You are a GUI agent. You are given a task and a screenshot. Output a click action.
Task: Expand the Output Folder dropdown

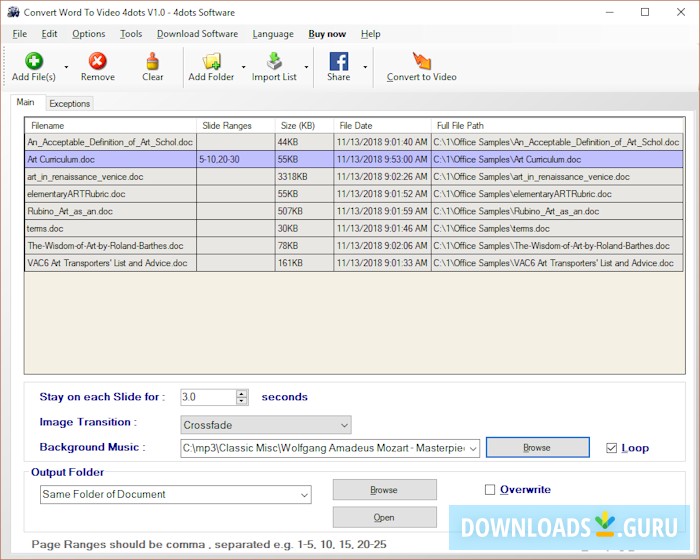[x=304, y=494]
